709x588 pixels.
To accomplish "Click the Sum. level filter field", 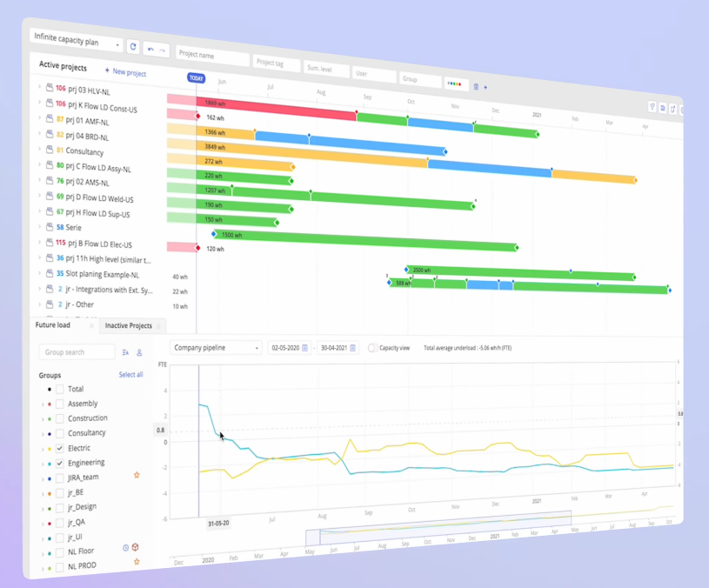I will click(326, 70).
